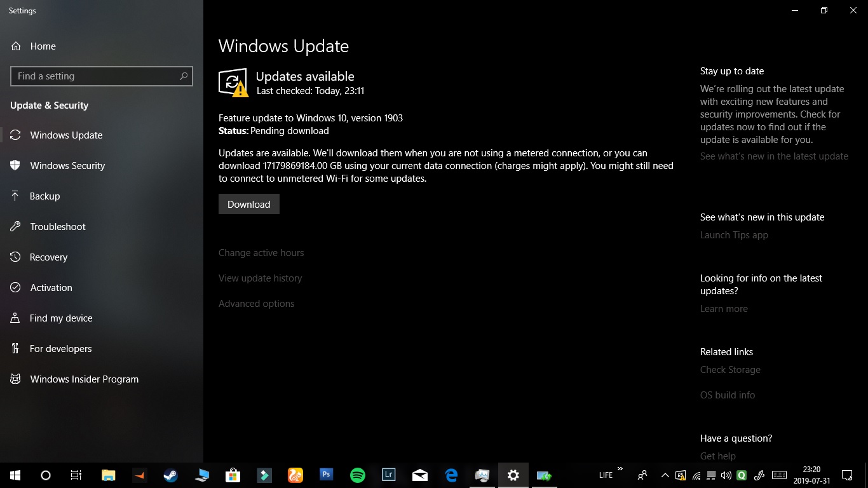Click the update status icon with warning

(233, 83)
